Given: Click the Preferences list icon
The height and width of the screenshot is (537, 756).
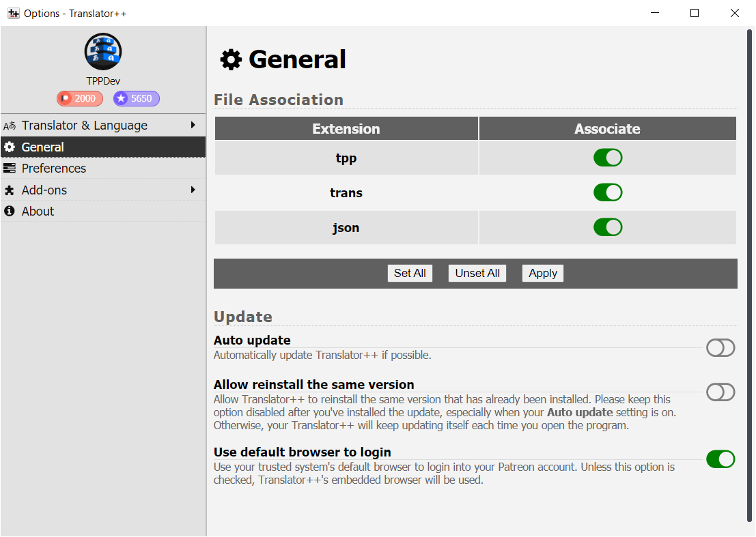Looking at the screenshot, I should click(10, 168).
